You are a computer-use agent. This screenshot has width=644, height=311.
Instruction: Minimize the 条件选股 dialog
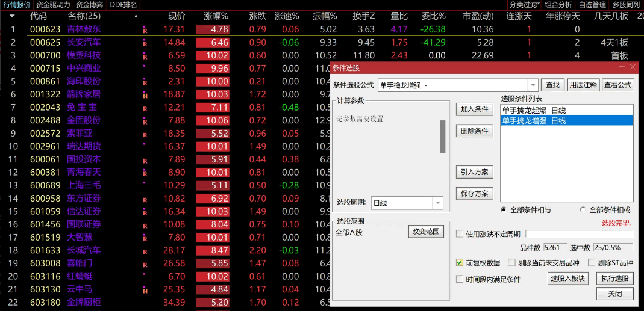pyautogui.click(x=622, y=67)
